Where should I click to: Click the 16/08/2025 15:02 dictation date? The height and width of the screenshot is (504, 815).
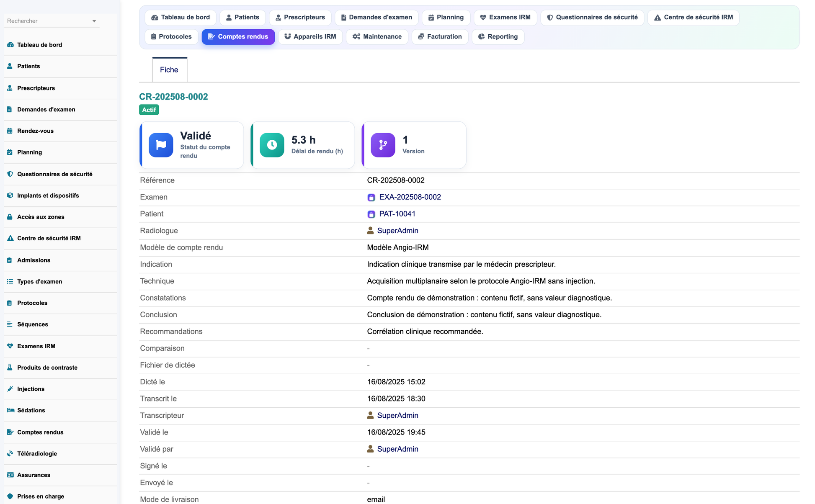pos(396,382)
